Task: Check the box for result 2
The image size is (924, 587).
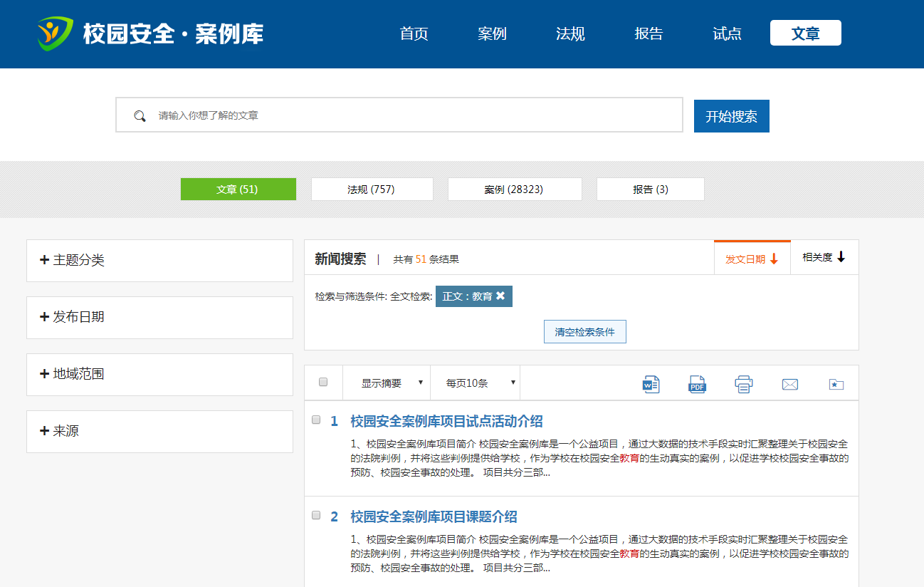Action: [316, 515]
